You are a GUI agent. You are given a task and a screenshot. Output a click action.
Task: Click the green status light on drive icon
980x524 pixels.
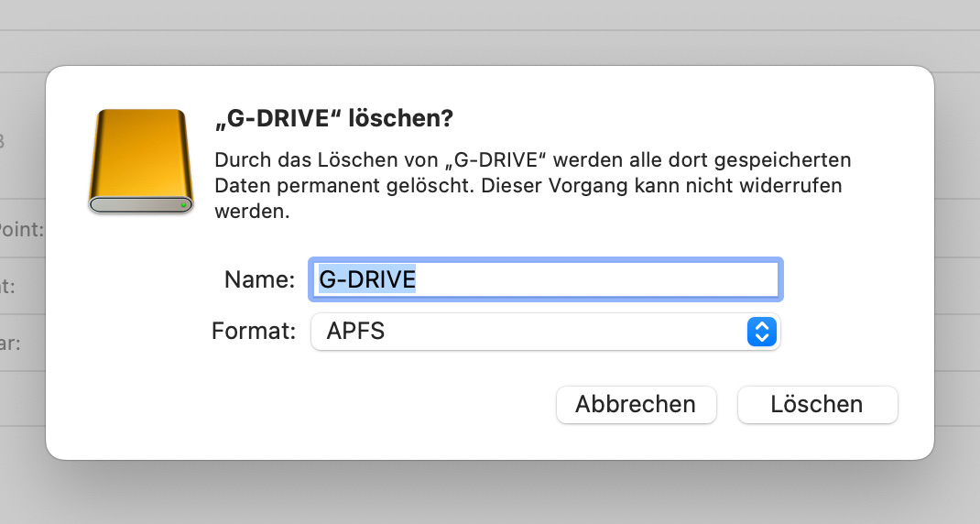[185, 205]
